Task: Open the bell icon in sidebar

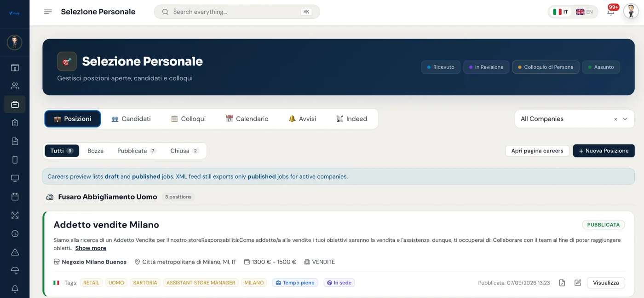Action: click(15, 289)
